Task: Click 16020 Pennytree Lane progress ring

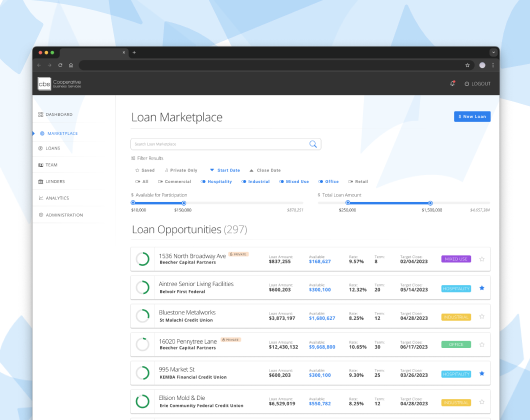Action: pos(143,345)
